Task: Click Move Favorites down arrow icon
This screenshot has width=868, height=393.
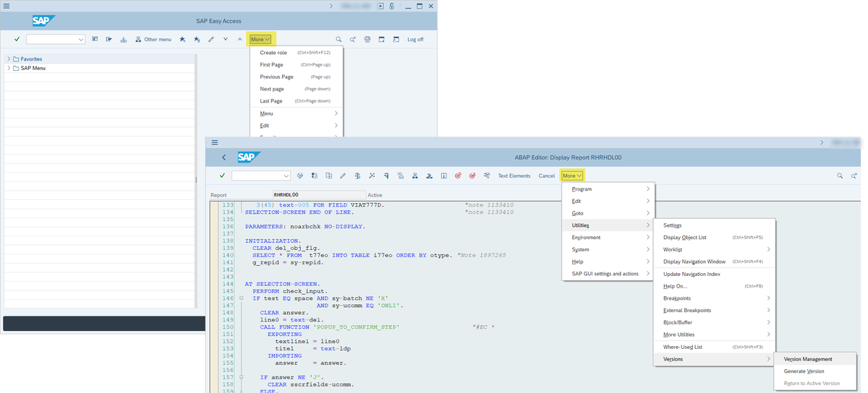Action: pyautogui.click(x=226, y=39)
